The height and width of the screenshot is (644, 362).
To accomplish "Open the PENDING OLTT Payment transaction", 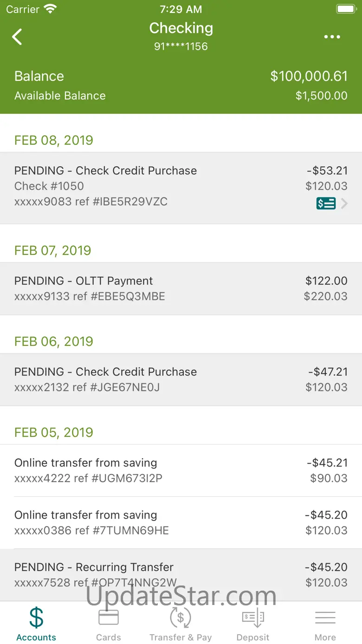I will pyautogui.click(x=181, y=288).
